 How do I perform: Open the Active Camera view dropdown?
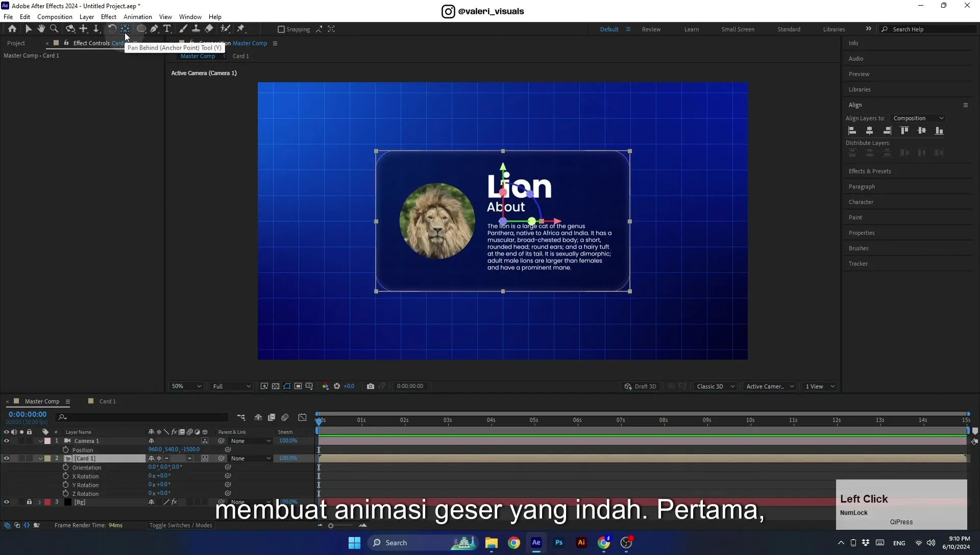(x=770, y=386)
